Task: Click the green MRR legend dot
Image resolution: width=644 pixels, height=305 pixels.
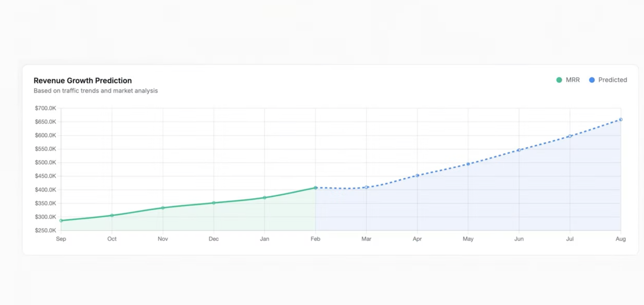Action: tap(559, 80)
